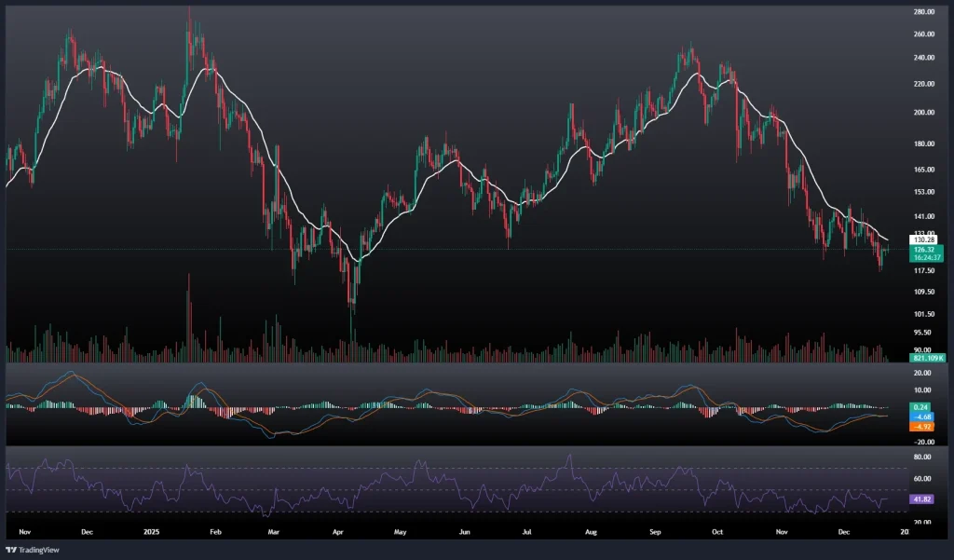Screen dimensions: 954x560
Task: Click the Dec label at the right of the time axis
Action: click(846, 532)
